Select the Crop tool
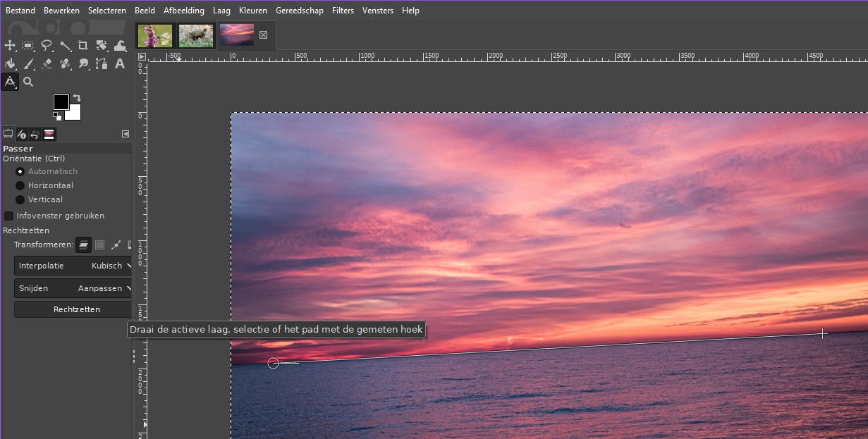This screenshot has height=439, width=868. click(83, 46)
